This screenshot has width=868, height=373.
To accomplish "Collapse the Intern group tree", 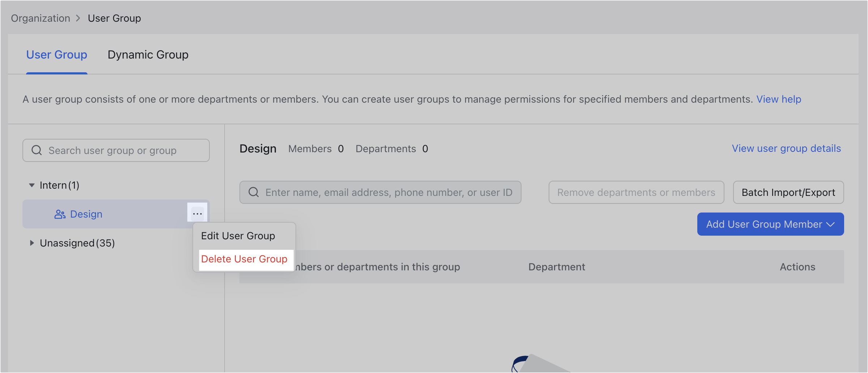I will coord(31,185).
